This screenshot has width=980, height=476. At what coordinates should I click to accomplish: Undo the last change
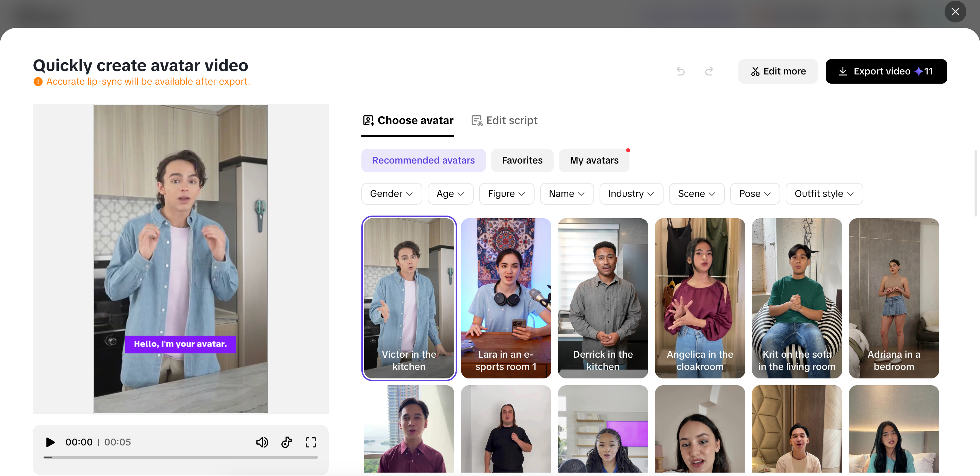[x=681, y=71]
